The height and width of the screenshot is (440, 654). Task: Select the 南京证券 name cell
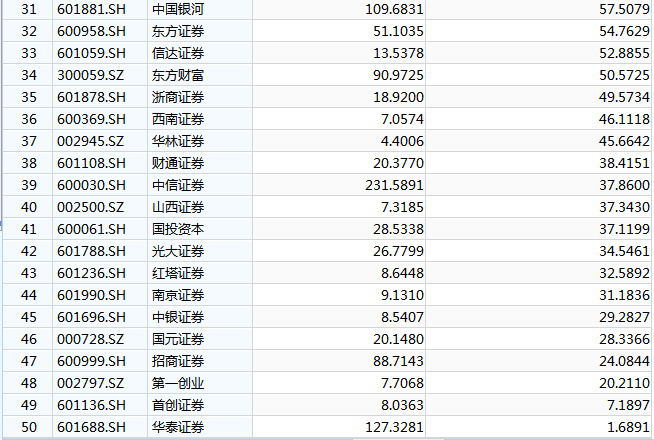[x=200, y=295]
